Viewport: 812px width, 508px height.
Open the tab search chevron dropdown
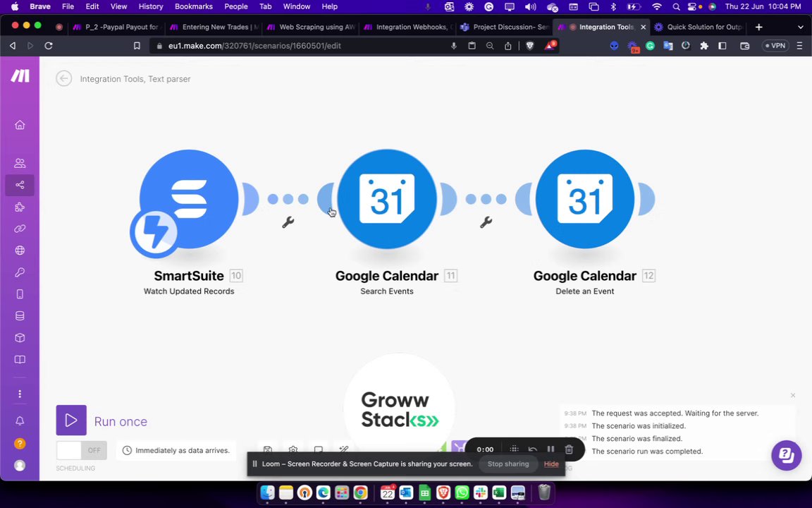point(800,27)
